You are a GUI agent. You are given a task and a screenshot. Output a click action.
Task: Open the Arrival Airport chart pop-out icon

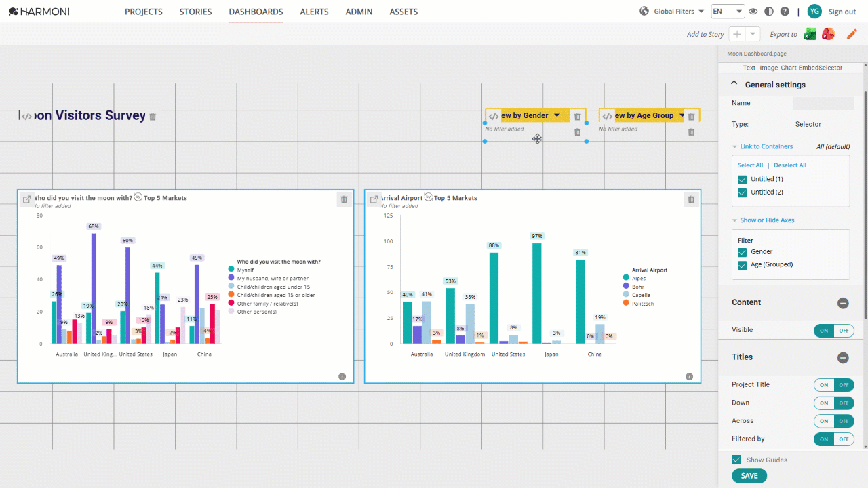(374, 199)
